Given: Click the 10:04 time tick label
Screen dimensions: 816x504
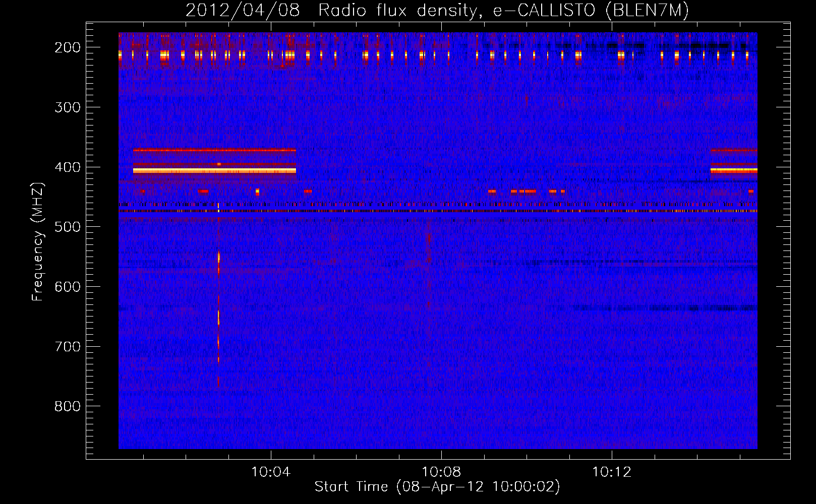Looking at the screenshot, I should pyautogui.click(x=271, y=472).
